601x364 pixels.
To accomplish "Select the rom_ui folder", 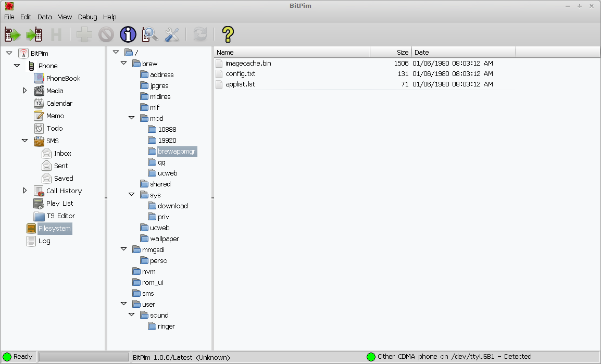I will [152, 282].
